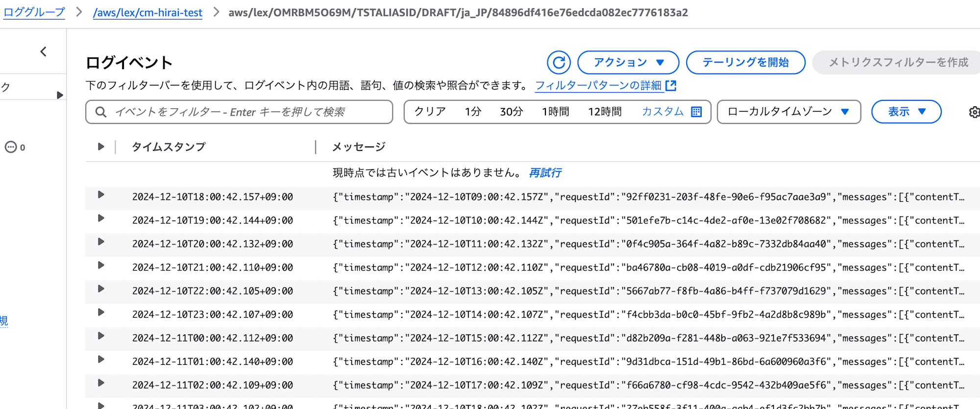Expand the sidebar section arrow

pos(60,95)
